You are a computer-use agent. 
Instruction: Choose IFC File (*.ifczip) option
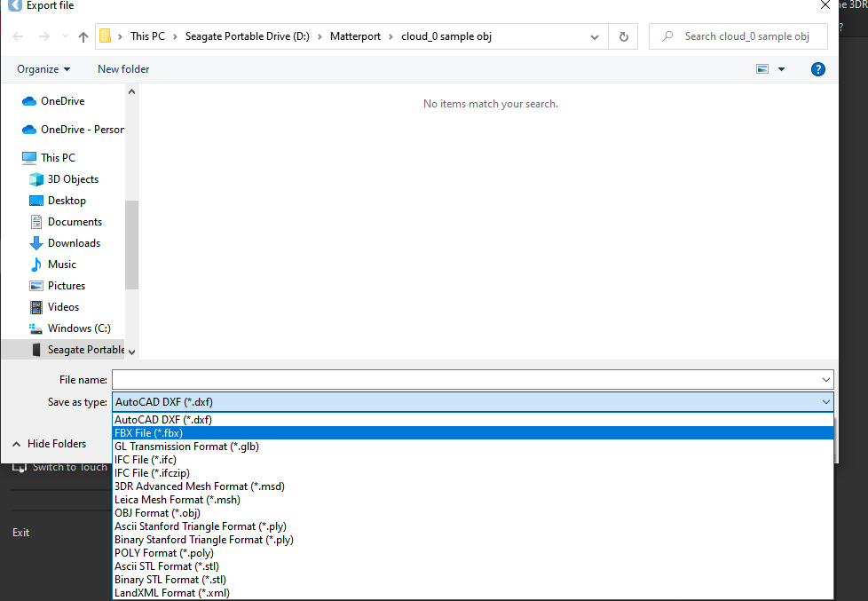(473, 473)
